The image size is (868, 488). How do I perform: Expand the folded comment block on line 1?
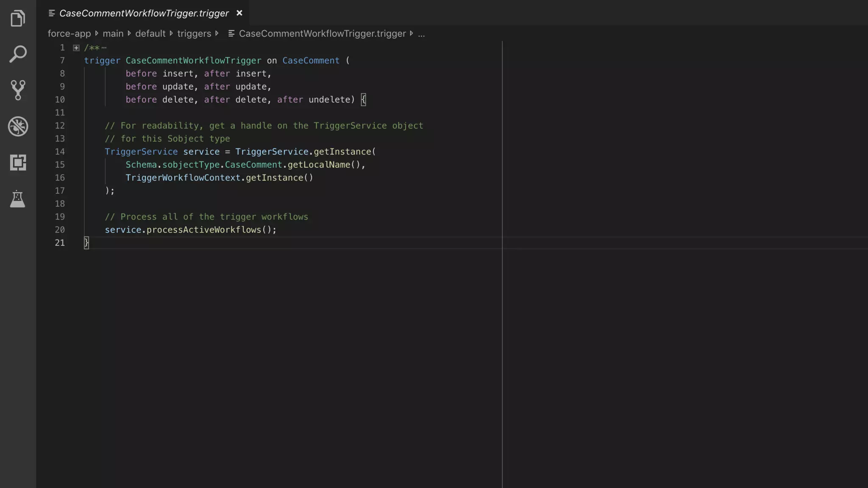coord(76,48)
